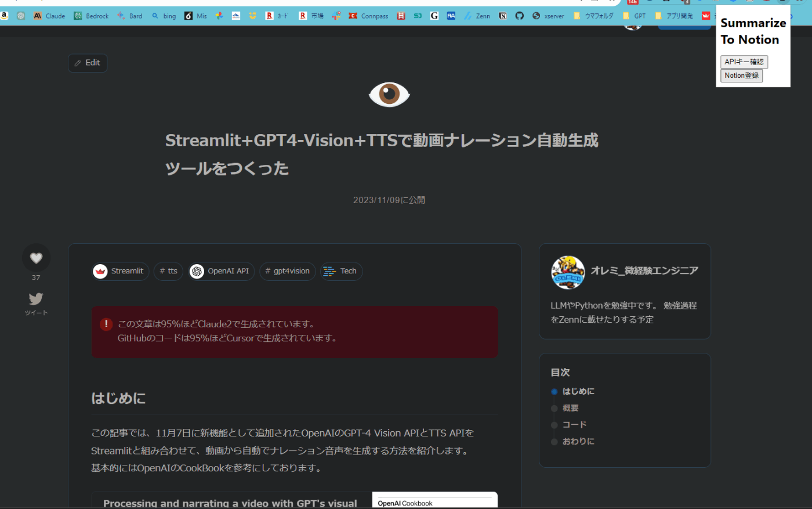Image resolution: width=812 pixels, height=509 pixels.
Task: Open the GitHub bookmark icon
Action: click(x=519, y=16)
